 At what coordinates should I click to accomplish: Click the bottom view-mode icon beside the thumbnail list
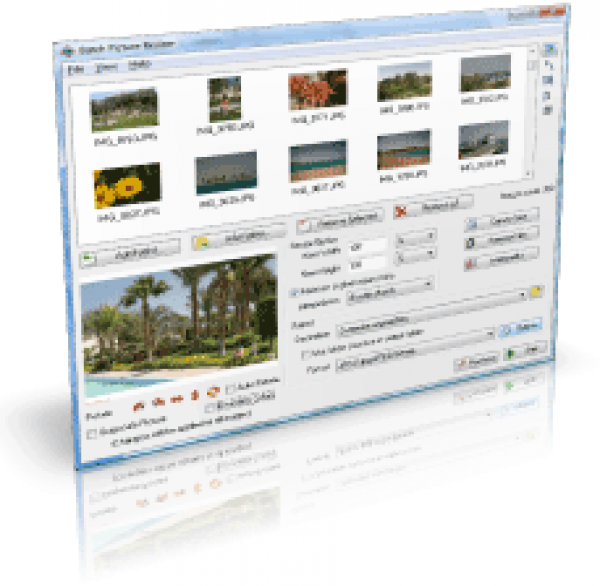tap(548, 111)
